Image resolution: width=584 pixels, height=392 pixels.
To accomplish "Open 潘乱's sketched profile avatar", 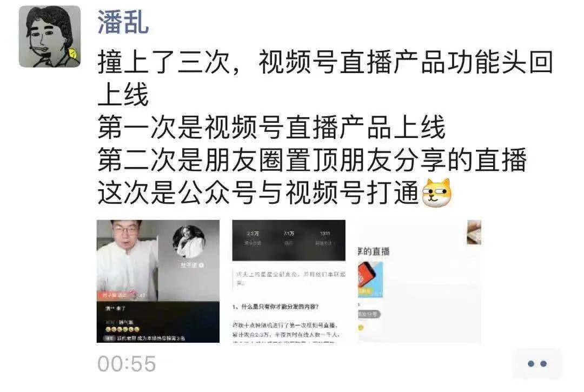I will pos(50,36).
